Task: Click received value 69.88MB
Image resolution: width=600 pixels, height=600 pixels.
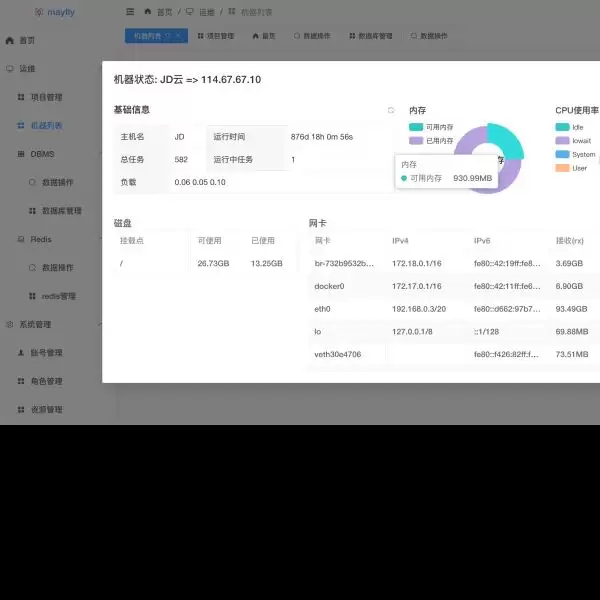Action: pos(572,331)
